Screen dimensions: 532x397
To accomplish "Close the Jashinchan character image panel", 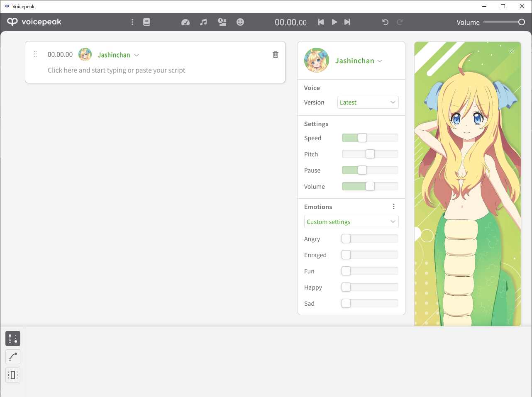I will pos(512,51).
